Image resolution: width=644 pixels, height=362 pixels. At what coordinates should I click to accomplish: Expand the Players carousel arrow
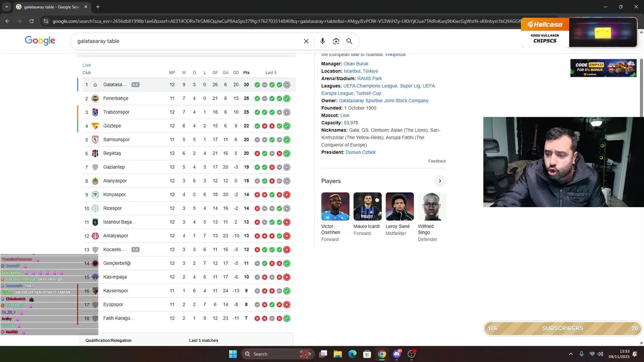pyautogui.click(x=440, y=181)
